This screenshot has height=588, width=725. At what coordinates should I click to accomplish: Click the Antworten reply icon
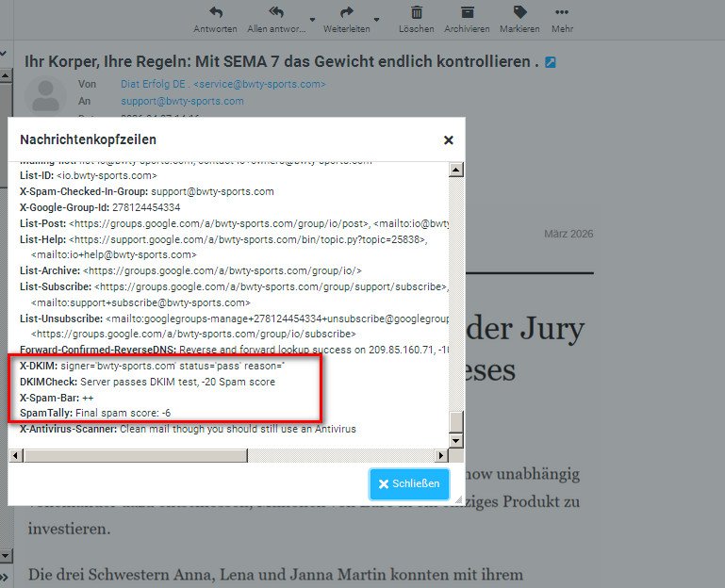click(x=215, y=13)
